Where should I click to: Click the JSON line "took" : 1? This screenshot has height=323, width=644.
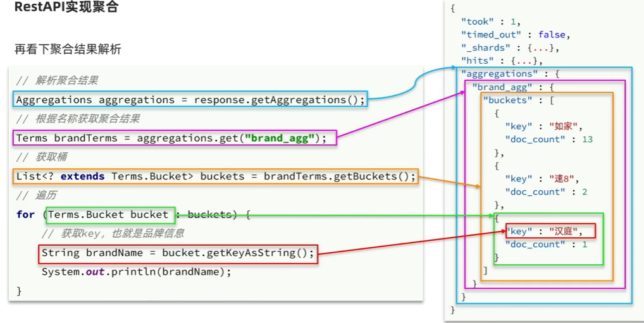(491, 21)
